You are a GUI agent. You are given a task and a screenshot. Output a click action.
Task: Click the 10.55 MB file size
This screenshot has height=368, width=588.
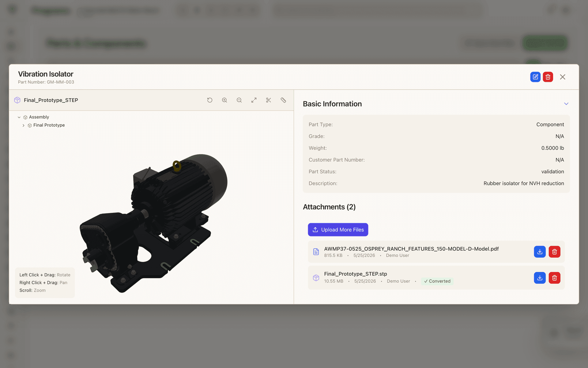coord(334,281)
